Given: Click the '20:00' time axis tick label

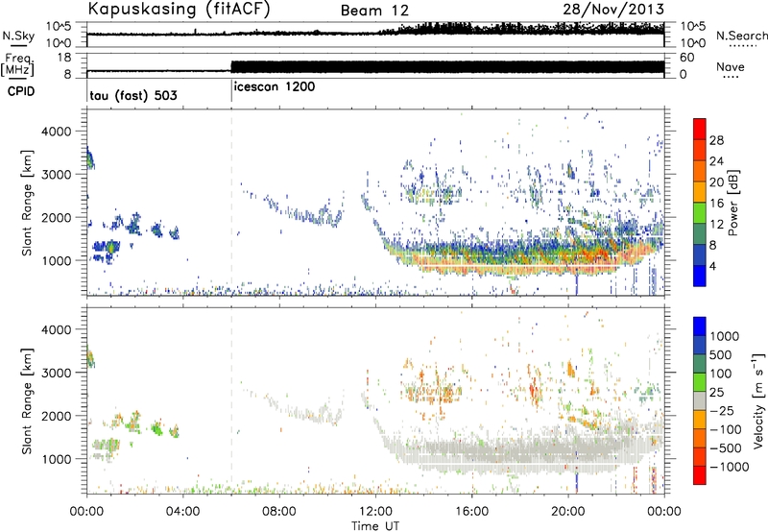Looking at the screenshot, I should 568,512.
